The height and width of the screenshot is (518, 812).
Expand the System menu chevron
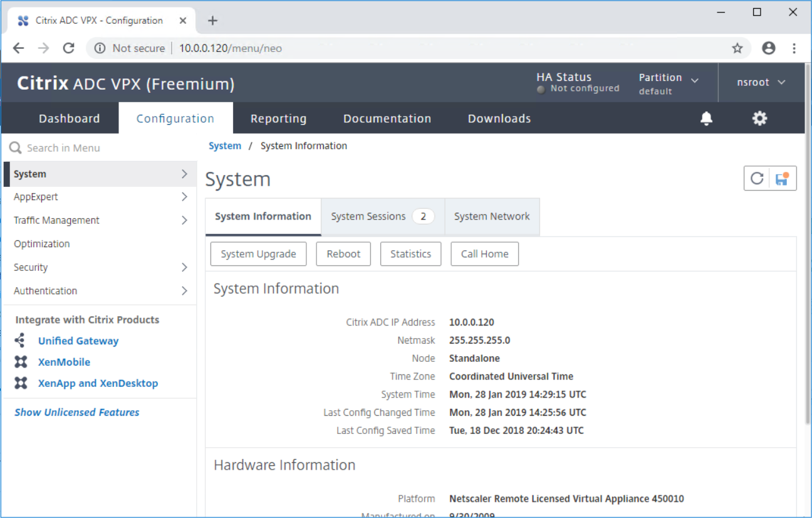[184, 174]
